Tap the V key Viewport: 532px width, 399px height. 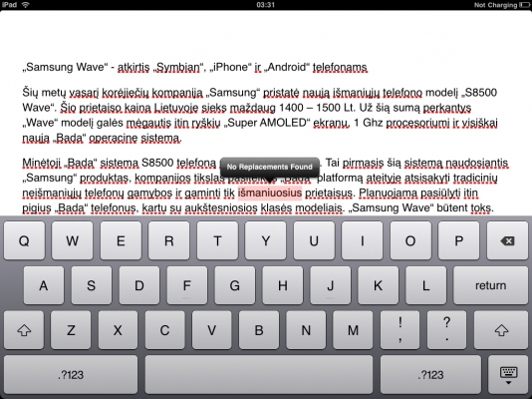click(x=212, y=330)
